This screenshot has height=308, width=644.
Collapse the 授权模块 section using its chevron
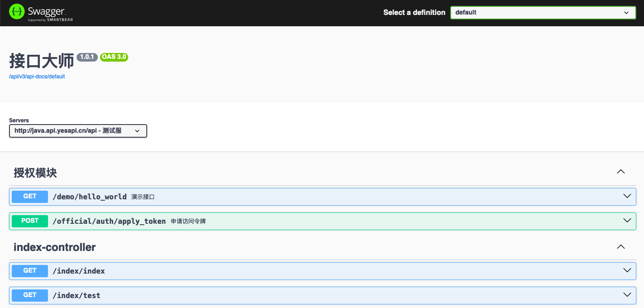pos(621,172)
